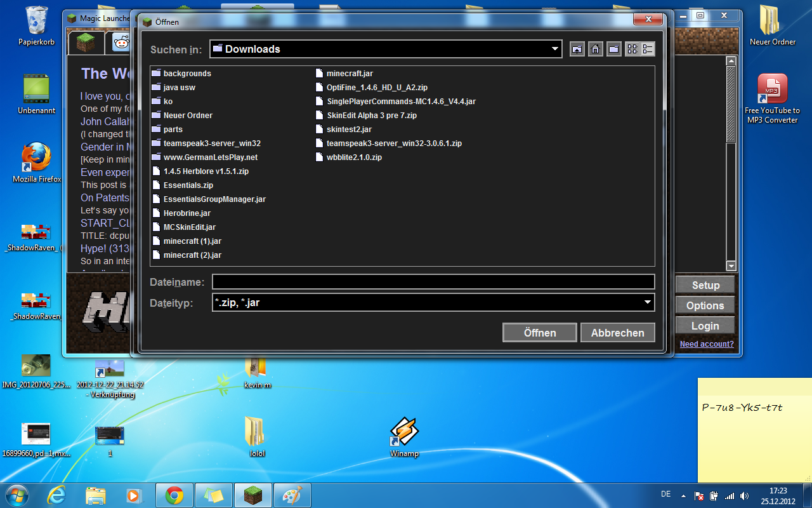Click the Setup button in launcher

[x=705, y=285]
